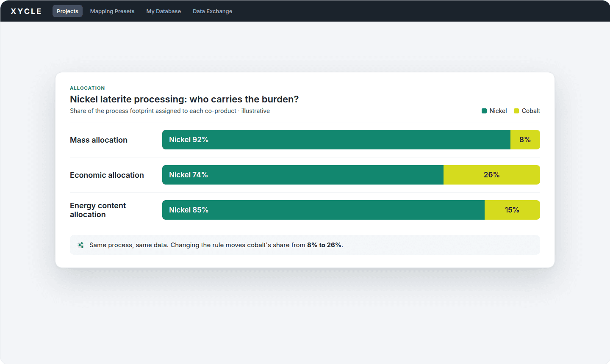Image resolution: width=610 pixels, height=364 pixels.
Task: Open My Database tab
Action: pyautogui.click(x=164, y=11)
